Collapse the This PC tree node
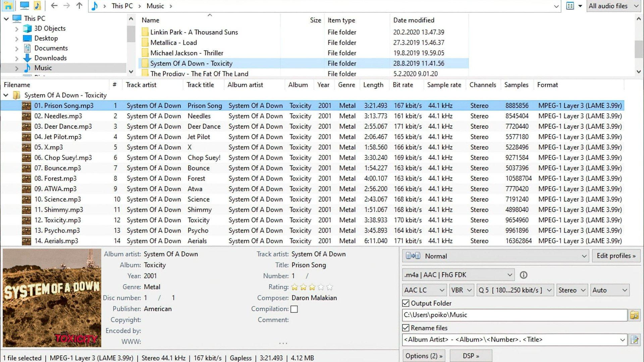This screenshot has height=362, width=644. click(6, 19)
